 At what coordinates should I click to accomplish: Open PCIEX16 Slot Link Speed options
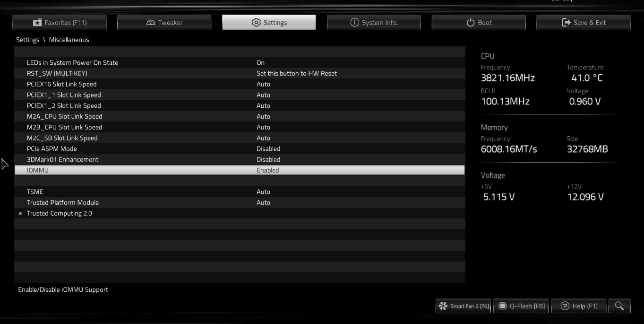click(x=240, y=84)
